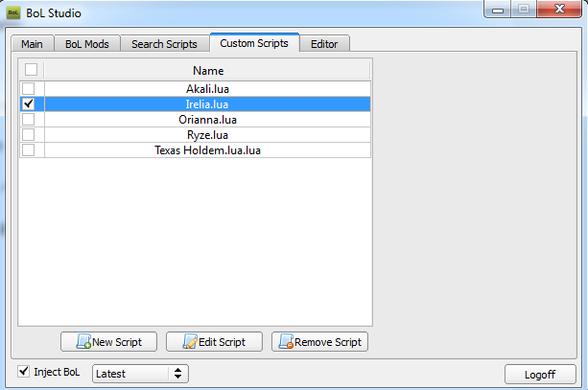
Task: Check the Texas Holdem.lua.lua checkbox
Action: (x=28, y=149)
